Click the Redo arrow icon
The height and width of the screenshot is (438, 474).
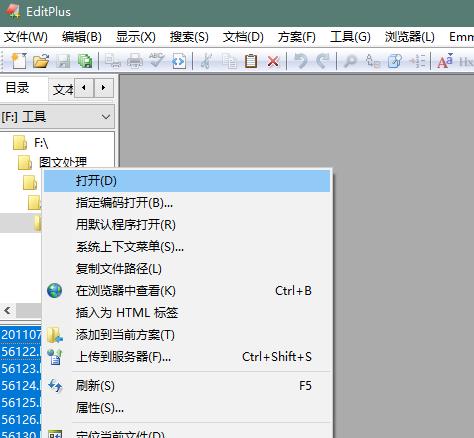coord(322,61)
